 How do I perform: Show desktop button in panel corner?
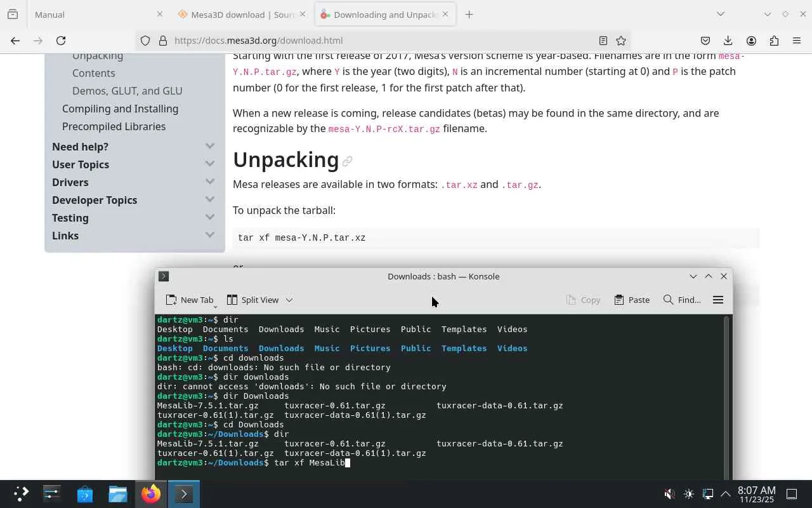[x=792, y=494]
